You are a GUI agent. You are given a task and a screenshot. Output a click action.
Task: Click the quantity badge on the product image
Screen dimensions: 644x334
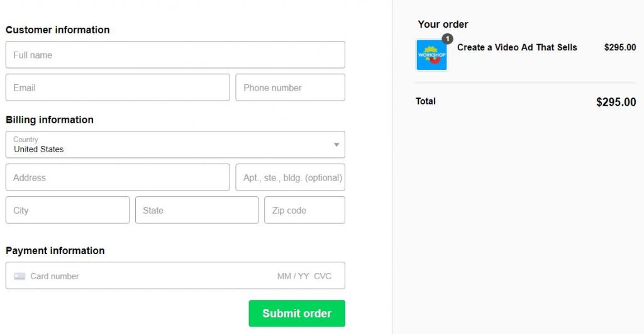pos(447,39)
